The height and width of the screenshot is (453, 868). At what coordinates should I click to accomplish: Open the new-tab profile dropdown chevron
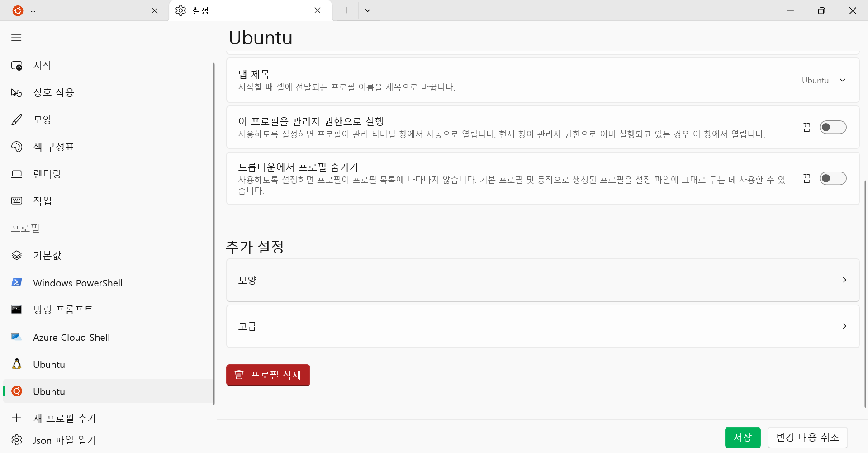368,10
